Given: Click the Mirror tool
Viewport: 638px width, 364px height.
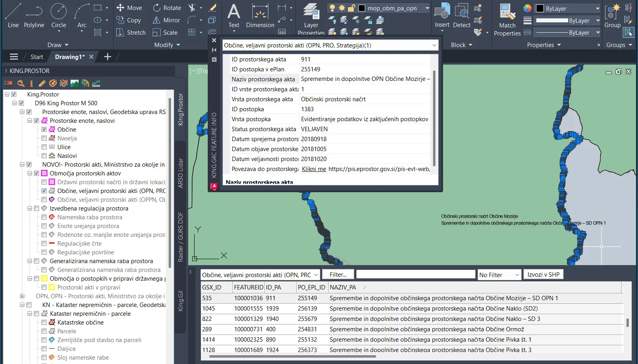Looking at the screenshot, I should pyautogui.click(x=166, y=20).
